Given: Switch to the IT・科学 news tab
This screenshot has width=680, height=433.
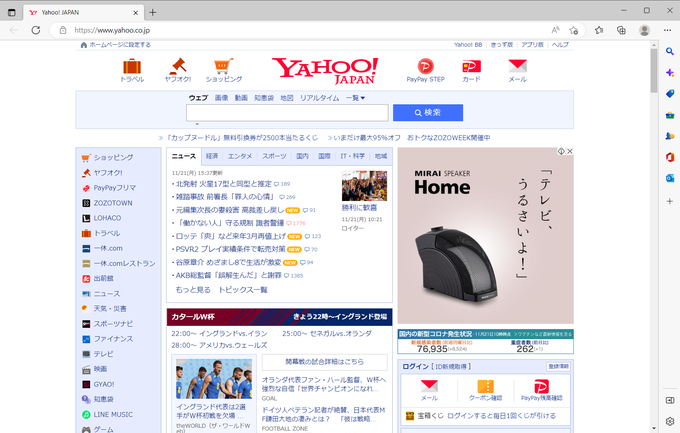Looking at the screenshot, I should pos(353,156).
